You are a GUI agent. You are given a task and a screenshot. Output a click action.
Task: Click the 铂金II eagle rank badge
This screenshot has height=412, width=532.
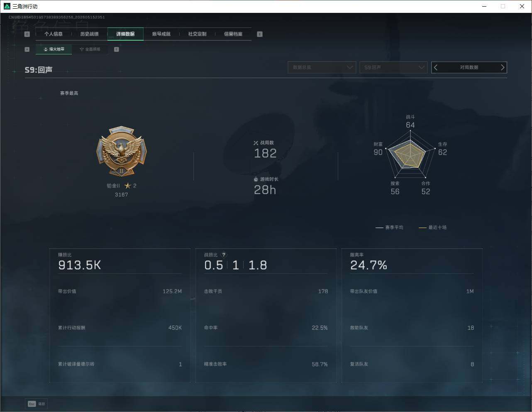pyautogui.click(x=122, y=152)
